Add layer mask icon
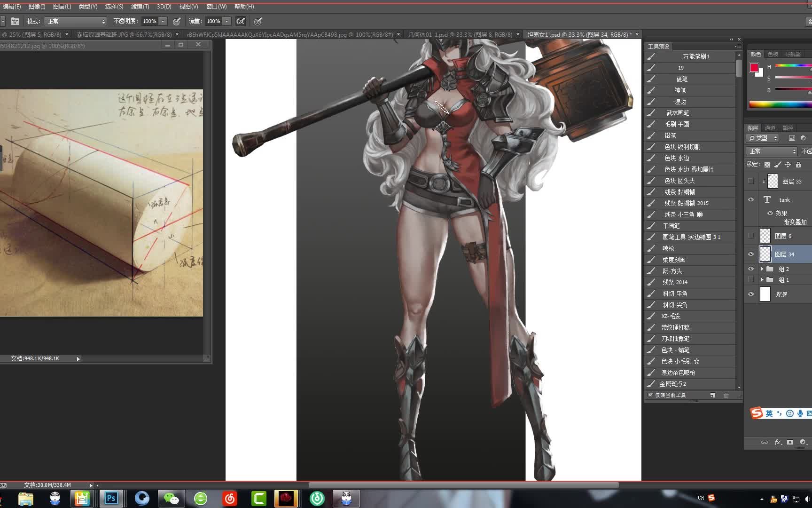This screenshot has width=812, height=508. pos(790,442)
